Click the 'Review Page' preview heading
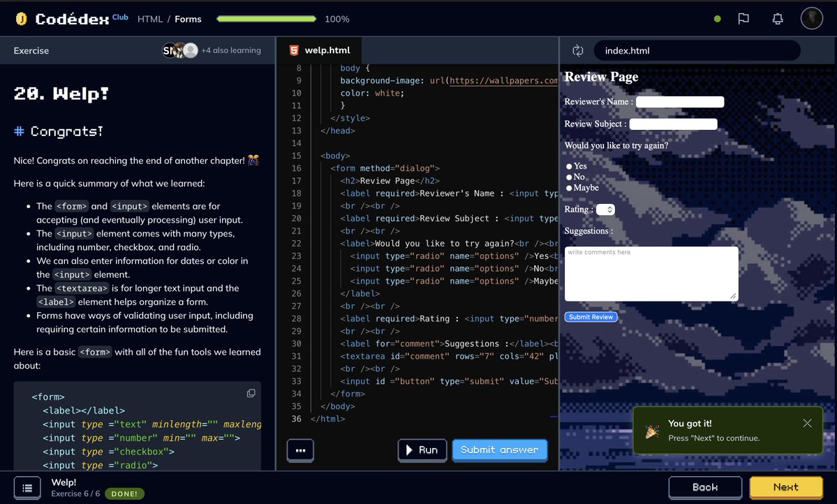This screenshot has width=837, height=504. 602,77
